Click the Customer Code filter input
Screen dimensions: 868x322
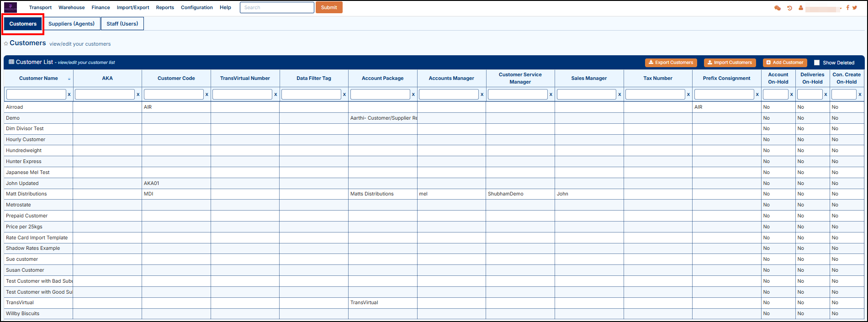(x=174, y=94)
